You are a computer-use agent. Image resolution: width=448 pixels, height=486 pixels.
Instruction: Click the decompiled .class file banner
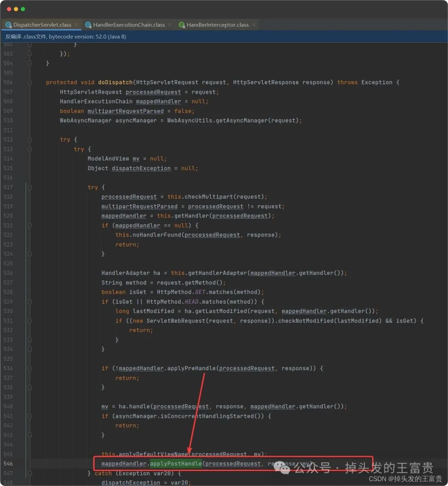(x=224, y=37)
